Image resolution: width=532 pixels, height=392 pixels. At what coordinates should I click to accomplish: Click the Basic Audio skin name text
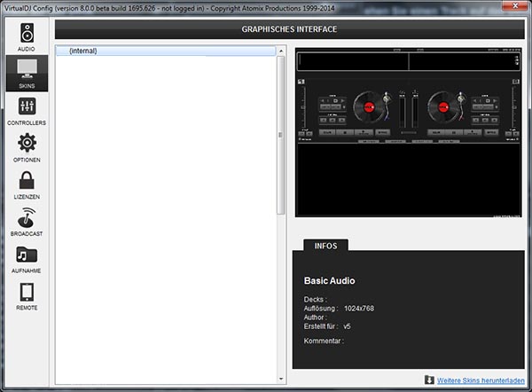[x=330, y=280]
